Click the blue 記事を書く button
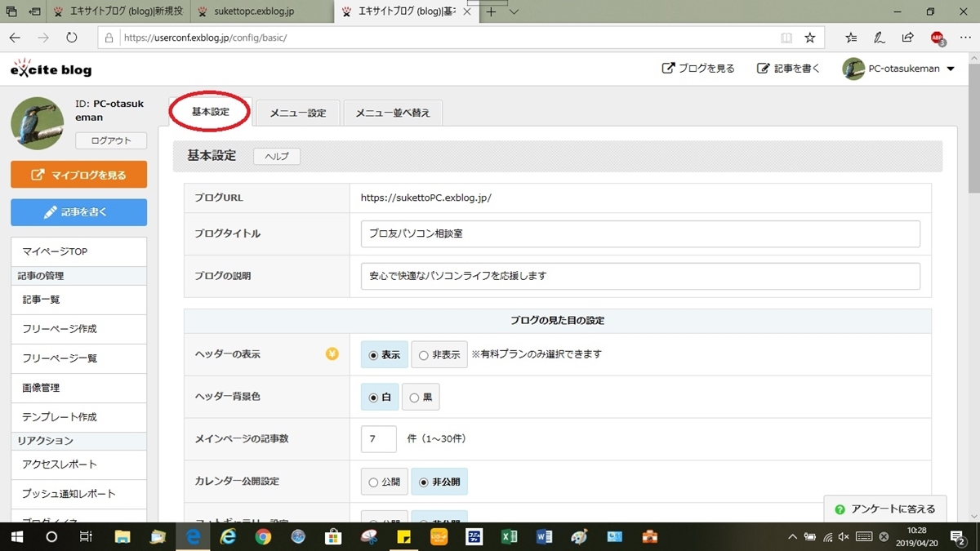Viewport: 980px width, 551px height. (79, 212)
